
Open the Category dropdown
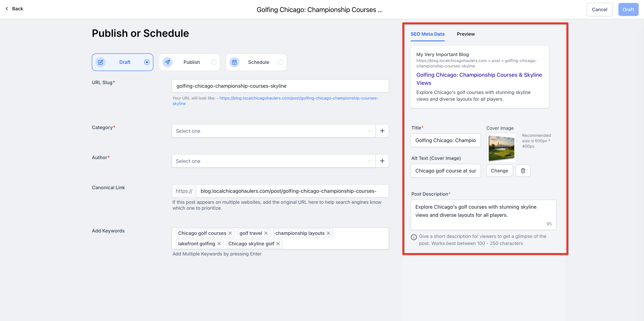pyautogui.click(x=273, y=131)
